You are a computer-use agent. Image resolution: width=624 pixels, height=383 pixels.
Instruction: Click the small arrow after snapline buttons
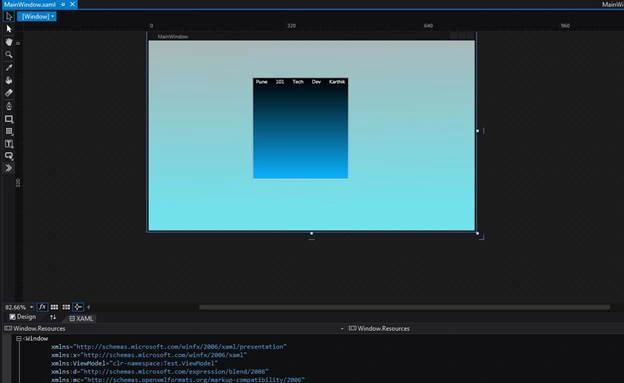click(x=88, y=307)
